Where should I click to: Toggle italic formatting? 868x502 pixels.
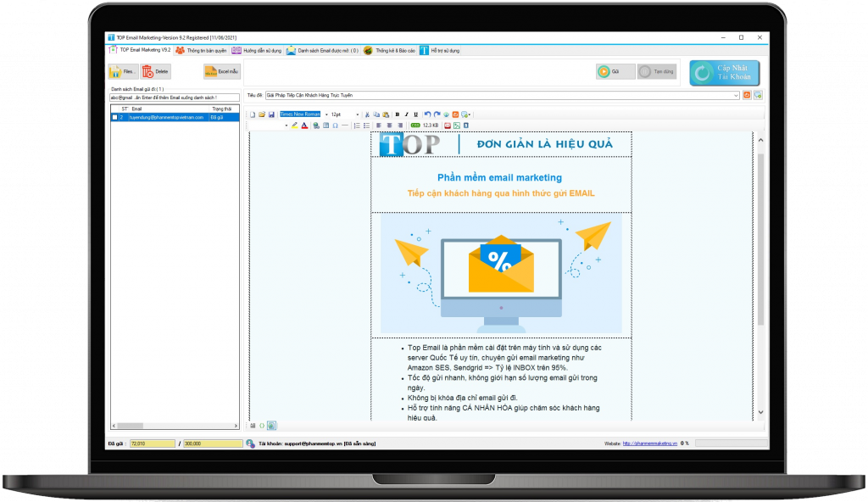406,114
